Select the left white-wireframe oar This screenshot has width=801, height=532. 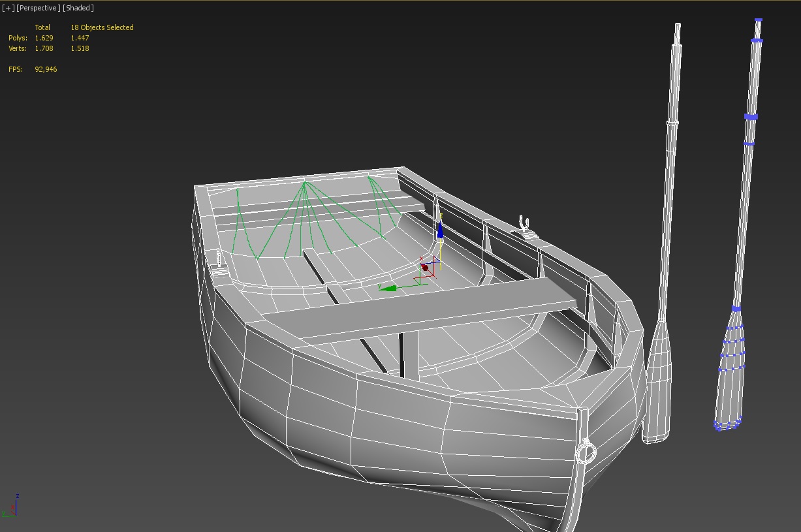point(663,235)
